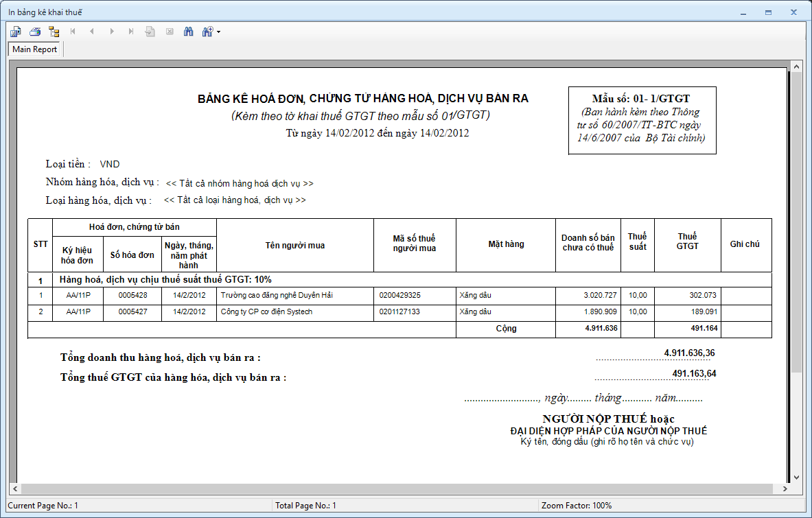The width and height of the screenshot is (812, 518).
Task: Toggle the group tree icon
Action: point(54,32)
